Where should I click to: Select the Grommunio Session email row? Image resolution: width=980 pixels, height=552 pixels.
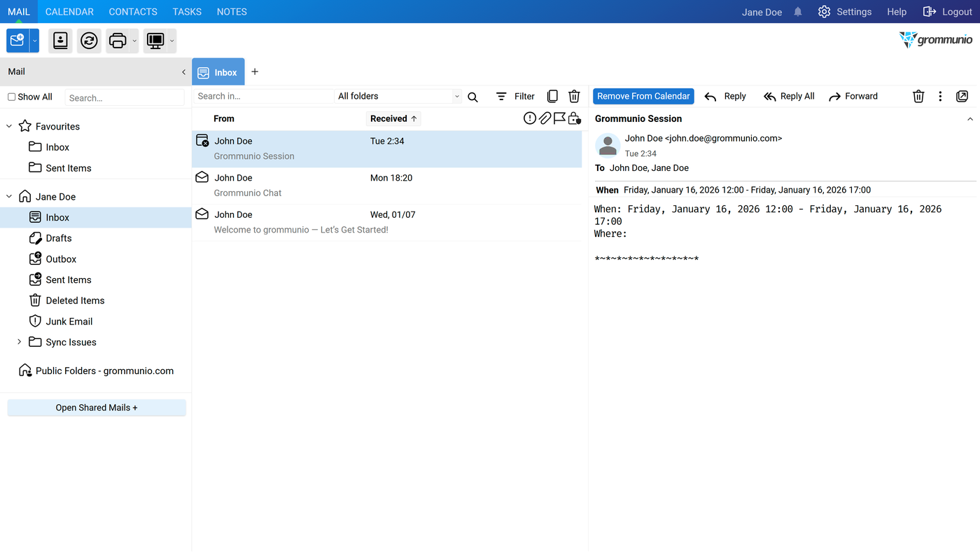tap(387, 149)
